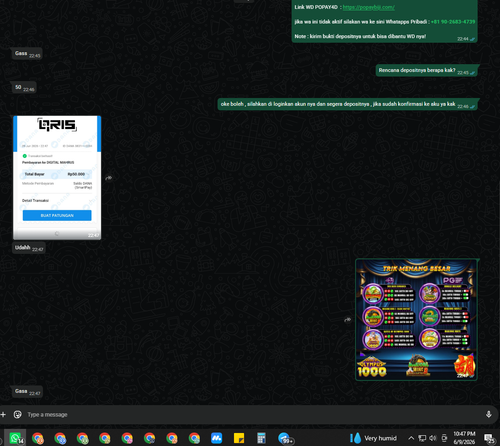The width and height of the screenshot is (500, 446).
Task: Select the 'oke boleh, silahkan di loginkan' message
Action: [348, 104]
